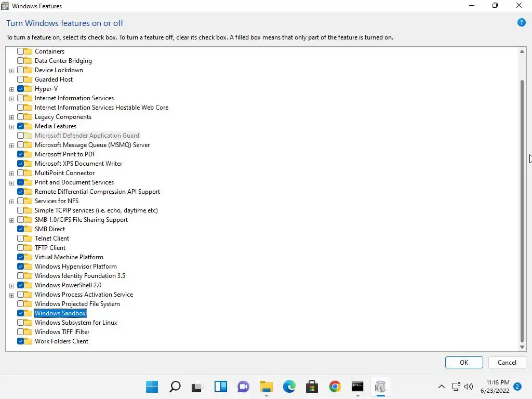Click the Hyper-V folder icon
Image resolution: width=532 pixels, height=399 pixels.
28,88
